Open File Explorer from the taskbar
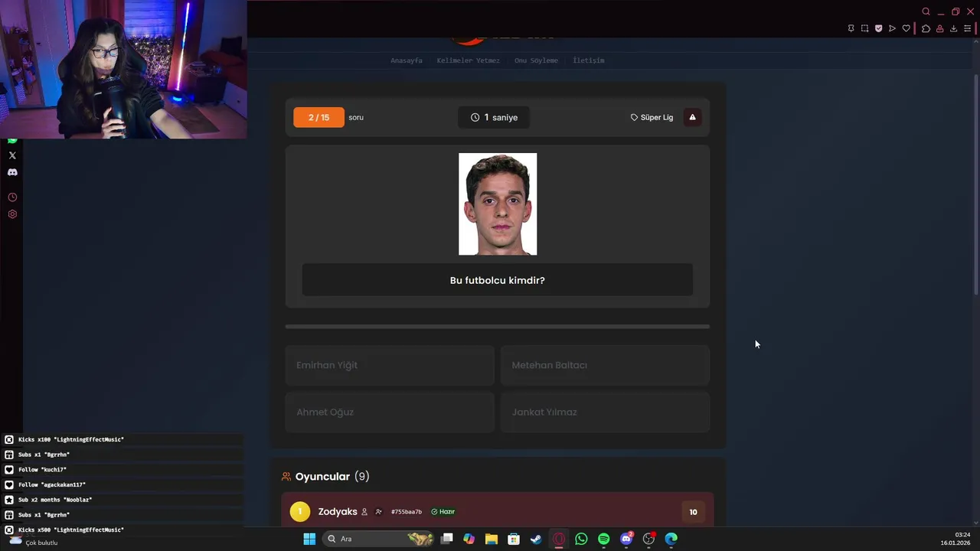 [492, 539]
